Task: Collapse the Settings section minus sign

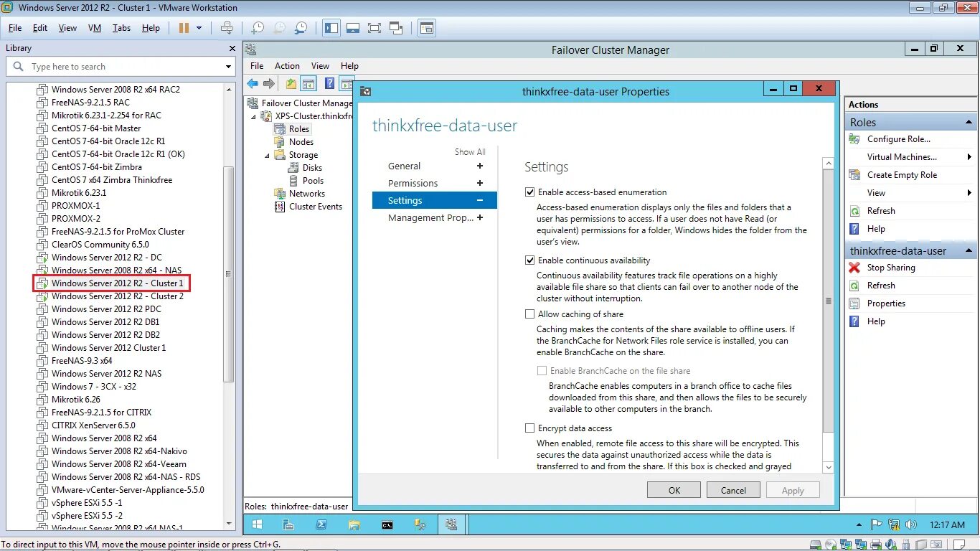Action: (480, 201)
